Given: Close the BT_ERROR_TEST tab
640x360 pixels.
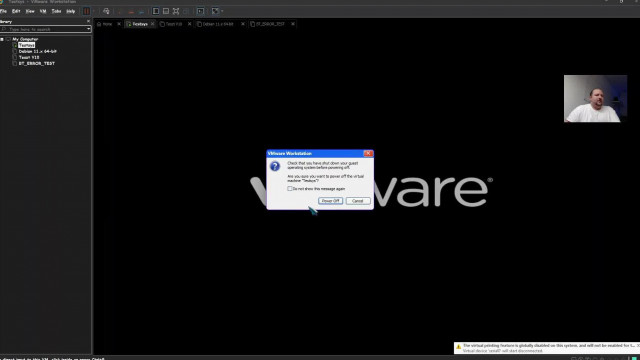Looking at the screenshot, I should (x=293, y=24).
